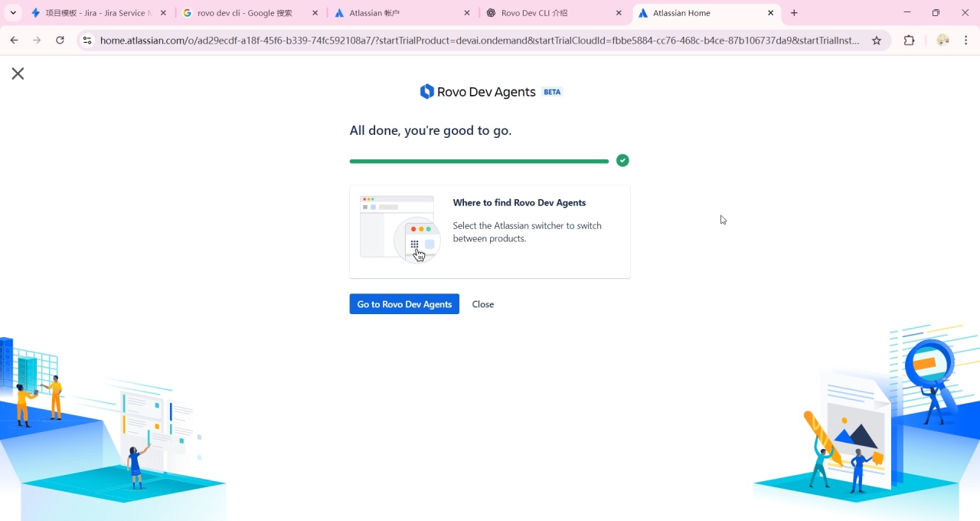This screenshot has width=980, height=521.
Task: Go back to previous page
Action: tap(14, 41)
